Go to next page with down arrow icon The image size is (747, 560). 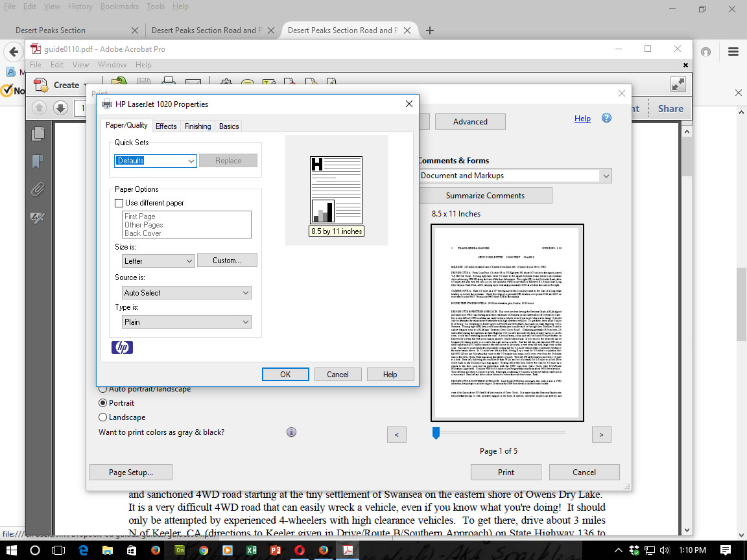pos(60,108)
